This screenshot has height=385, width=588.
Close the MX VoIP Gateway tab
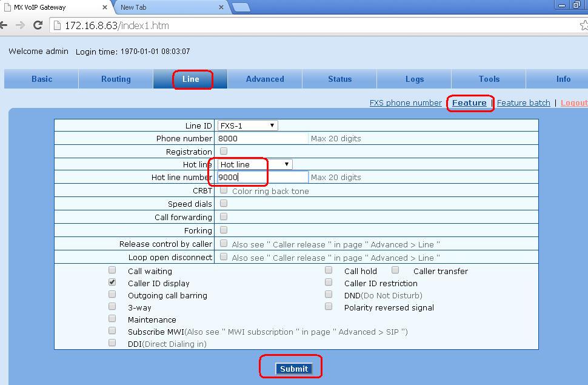coord(105,7)
